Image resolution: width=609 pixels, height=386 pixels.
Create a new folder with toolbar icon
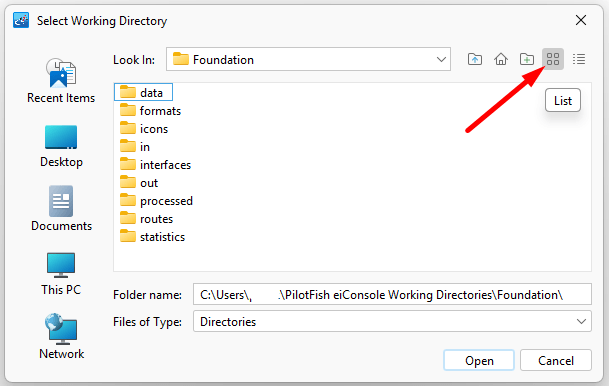click(x=527, y=59)
